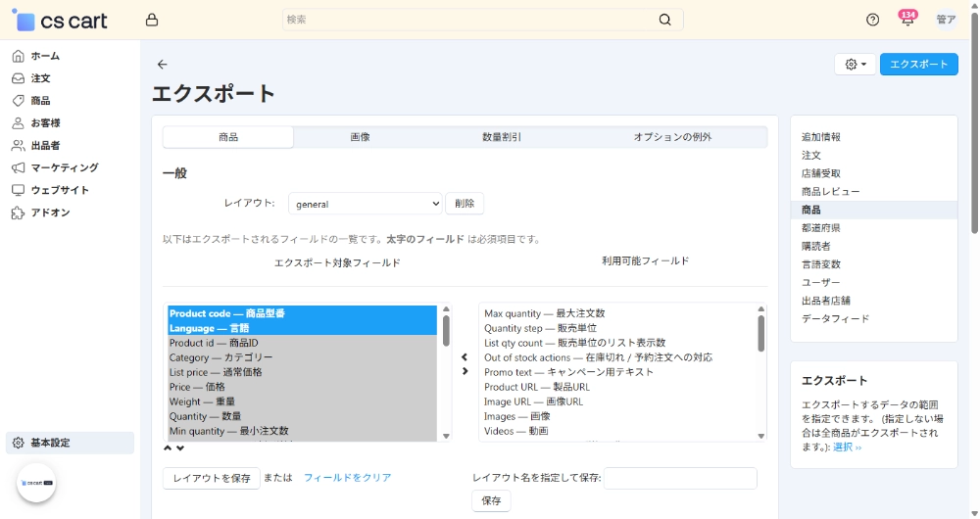The image size is (980, 519).
Task: Click the 削除 button
Action: [x=465, y=204]
